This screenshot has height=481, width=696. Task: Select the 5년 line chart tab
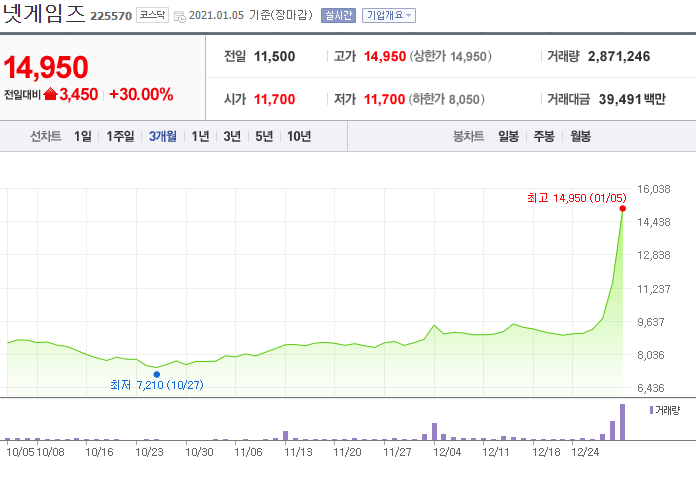[x=264, y=136]
